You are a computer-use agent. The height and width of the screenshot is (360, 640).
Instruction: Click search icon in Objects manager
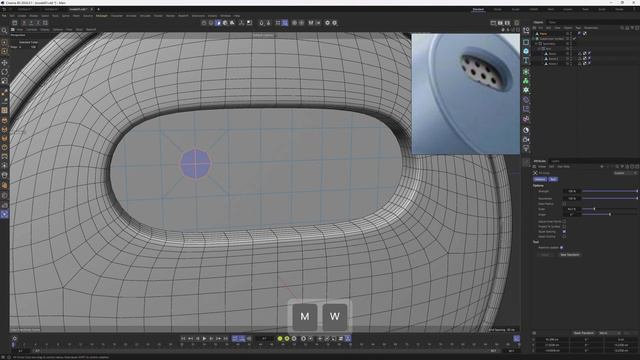click(622, 28)
